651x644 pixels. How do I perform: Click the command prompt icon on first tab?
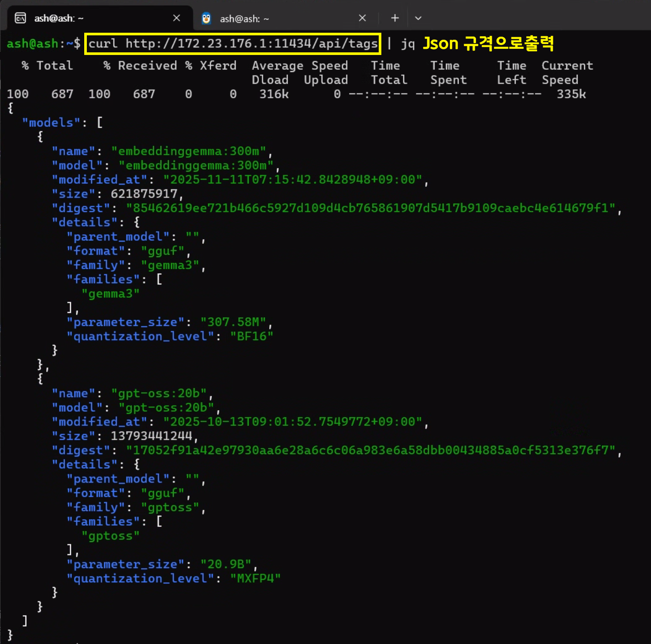click(x=21, y=18)
